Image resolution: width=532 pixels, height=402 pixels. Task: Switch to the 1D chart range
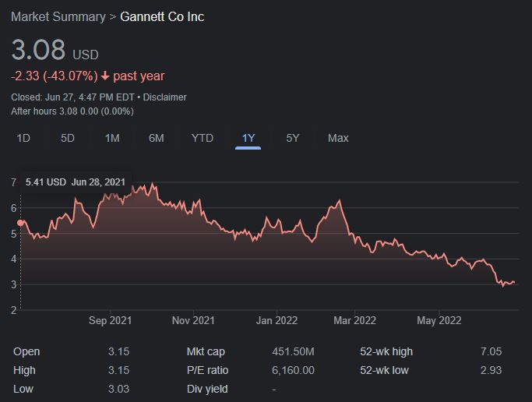pyautogui.click(x=23, y=138)
